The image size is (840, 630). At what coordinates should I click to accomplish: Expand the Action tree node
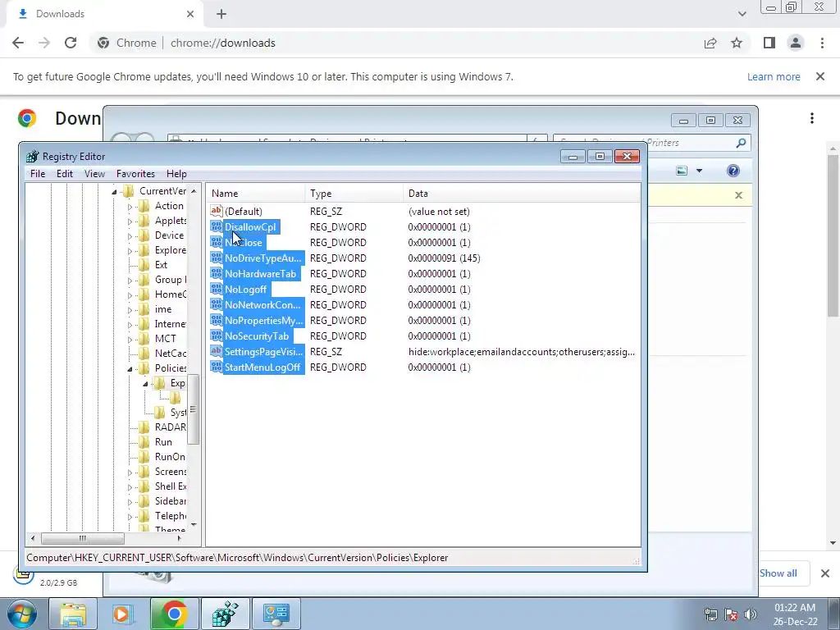130,206
